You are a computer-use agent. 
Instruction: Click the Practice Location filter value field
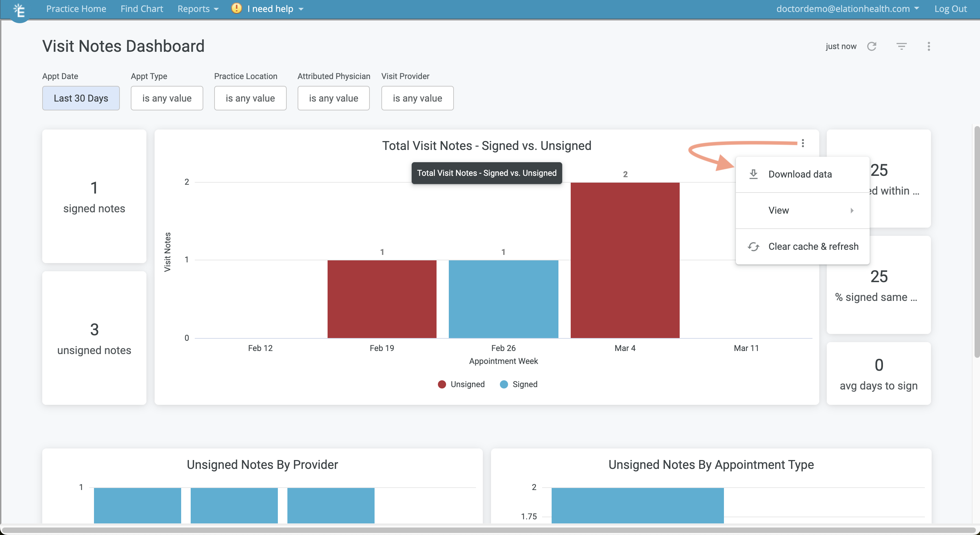[x=250, y=98]
